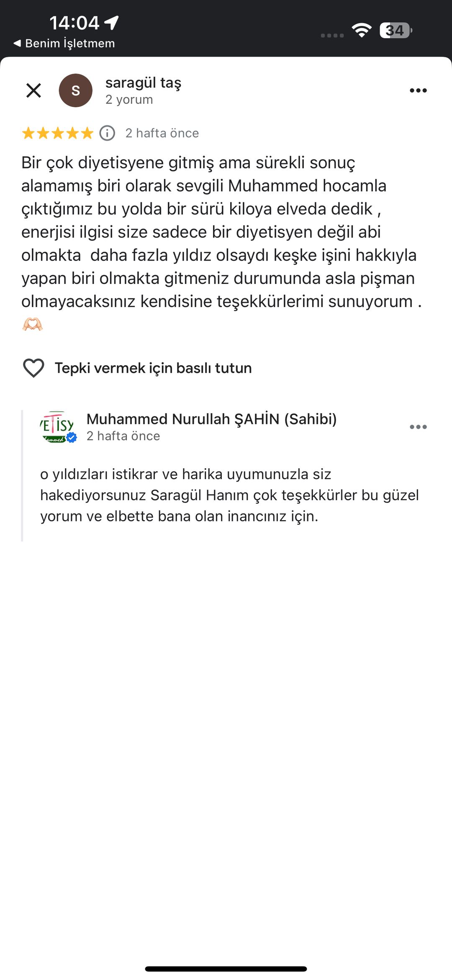Screen dimensions: 452x980
Task: Tap the battery indicator showing 34
Action: (x=396, y=30)
